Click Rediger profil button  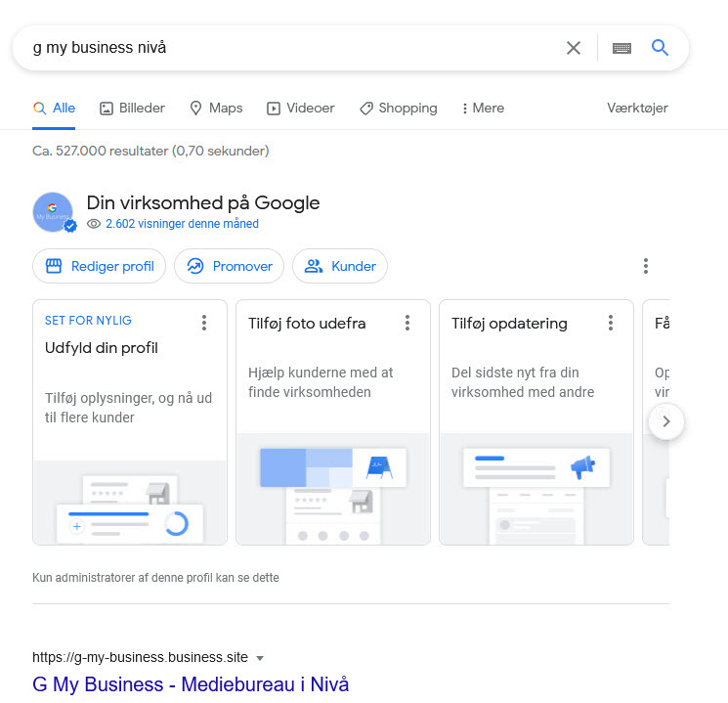[x=99, y=266]
